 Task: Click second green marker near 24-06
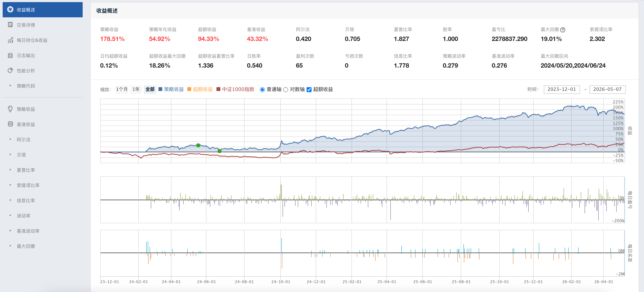tap(220, 151)
